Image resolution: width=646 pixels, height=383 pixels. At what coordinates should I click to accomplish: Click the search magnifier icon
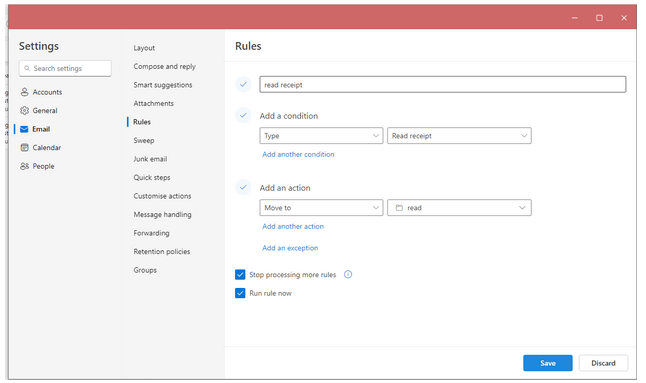point(27,68)
